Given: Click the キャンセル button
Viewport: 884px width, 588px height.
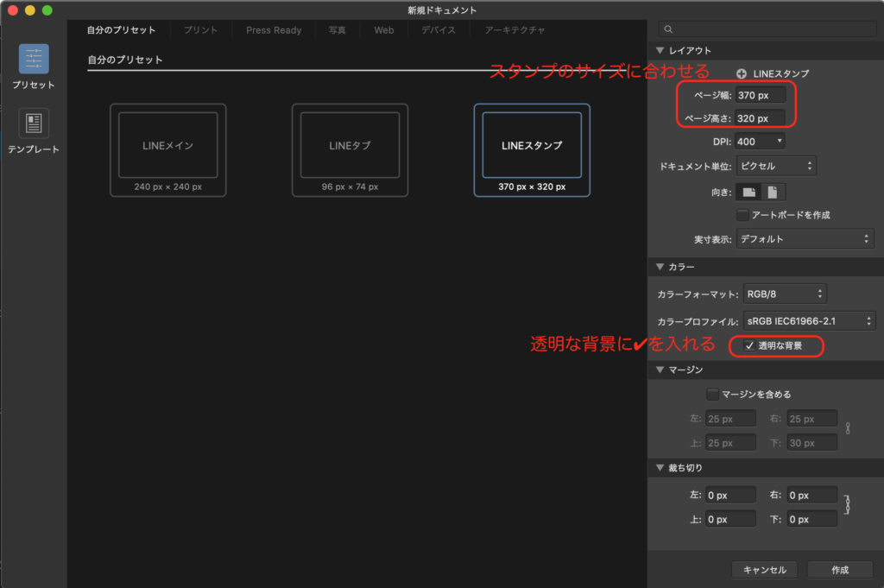Looking at the screenshot, I should coord(765,570).
